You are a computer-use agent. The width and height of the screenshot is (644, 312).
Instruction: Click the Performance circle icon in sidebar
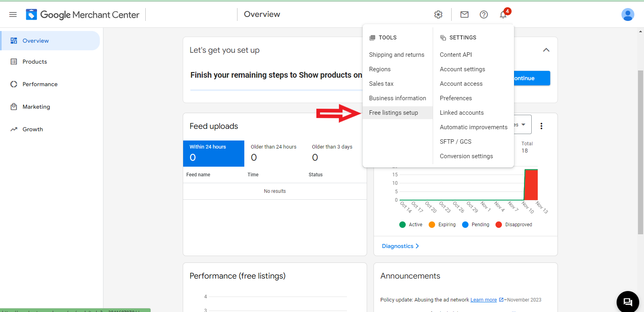[14, 84]
